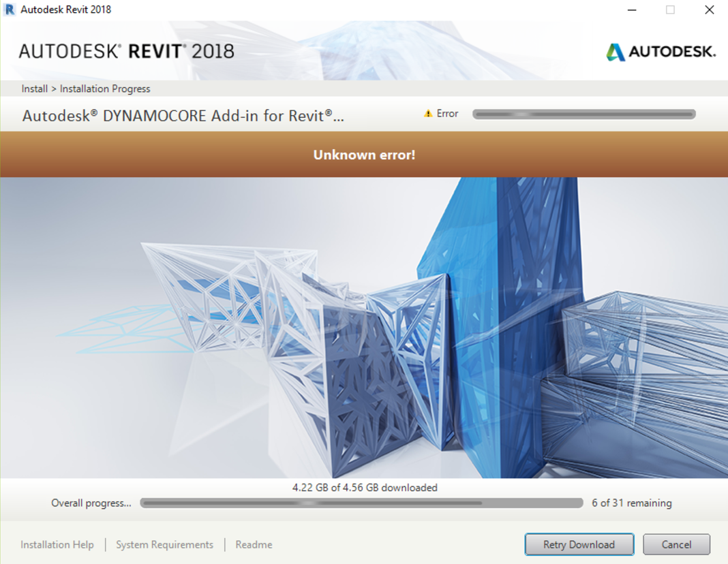Click the 6 of 31 remaining label

(633, 503)
